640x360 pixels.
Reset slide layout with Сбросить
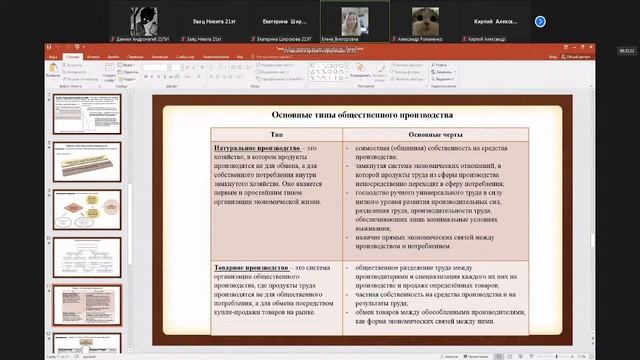[x=128, y=72]
